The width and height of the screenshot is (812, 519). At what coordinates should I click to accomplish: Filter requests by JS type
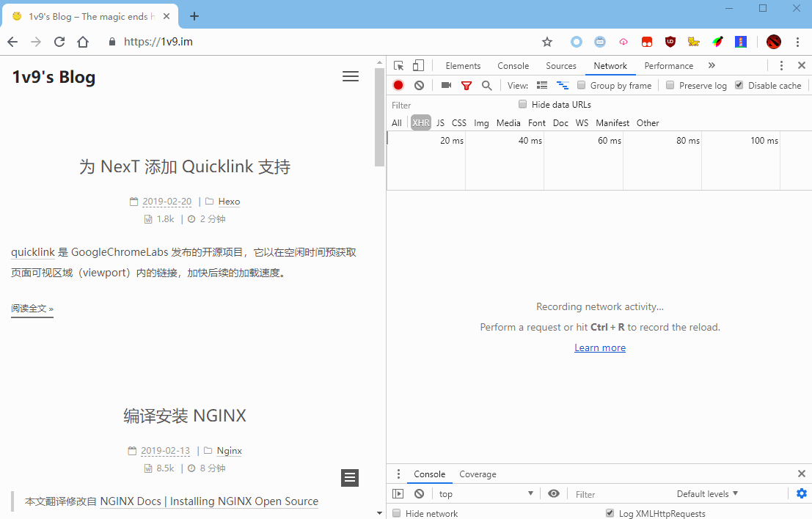click(x=440, y=123)
